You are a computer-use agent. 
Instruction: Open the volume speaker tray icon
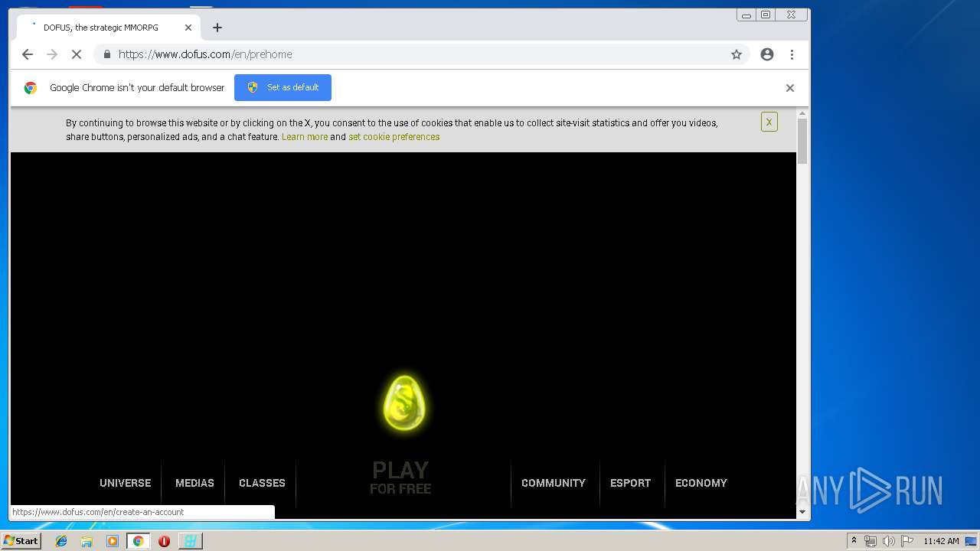coord(888,541)
